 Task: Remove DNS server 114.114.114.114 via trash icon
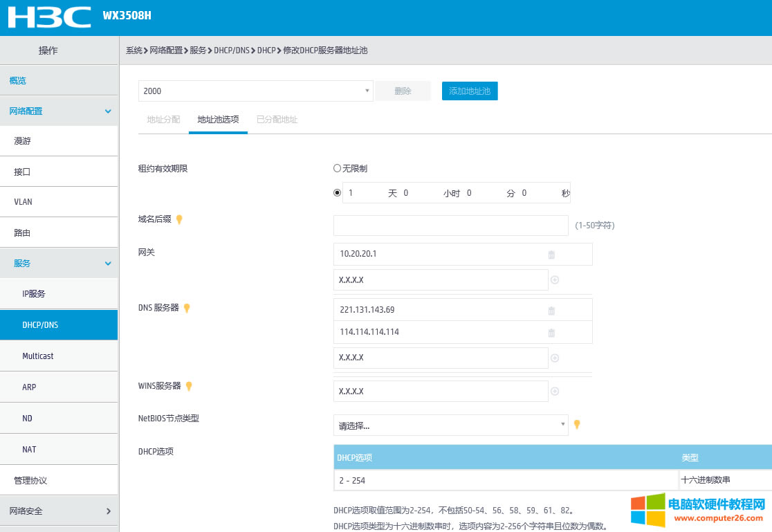click(551, 332)
